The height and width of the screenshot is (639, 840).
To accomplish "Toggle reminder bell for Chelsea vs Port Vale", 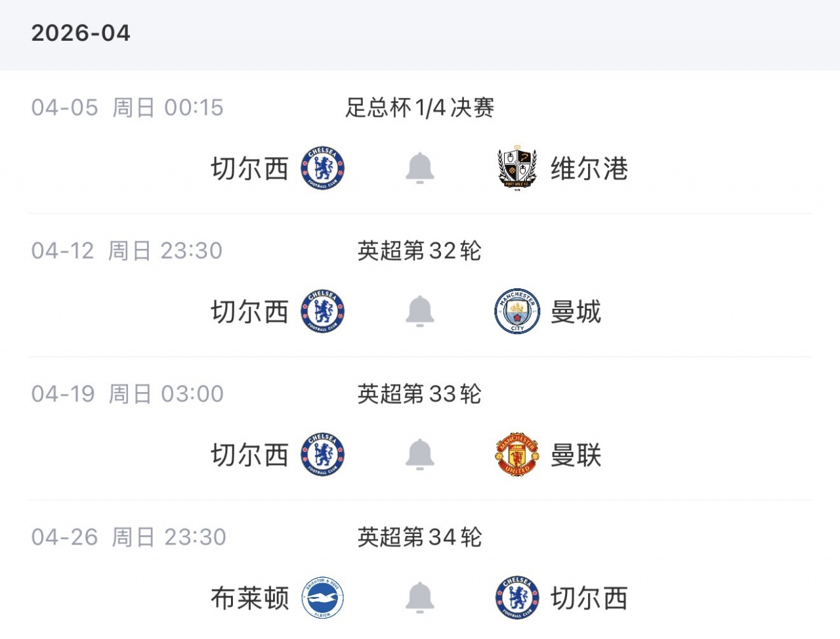I will [x=420, y=168].
